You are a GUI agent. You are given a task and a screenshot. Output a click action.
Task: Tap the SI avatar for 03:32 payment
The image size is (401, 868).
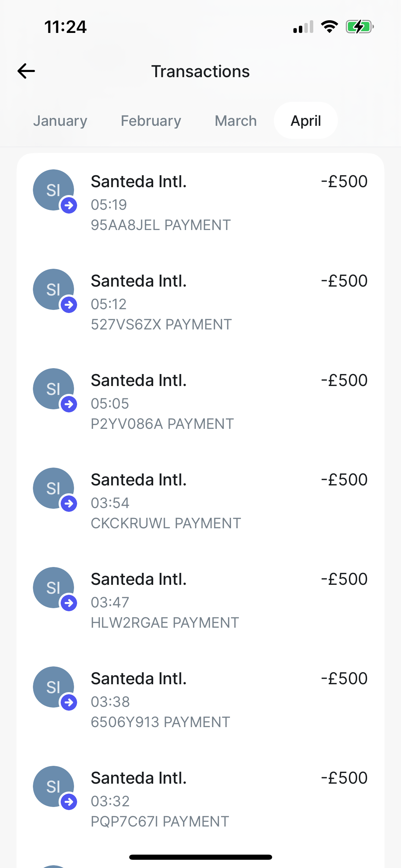click(53, 786)
